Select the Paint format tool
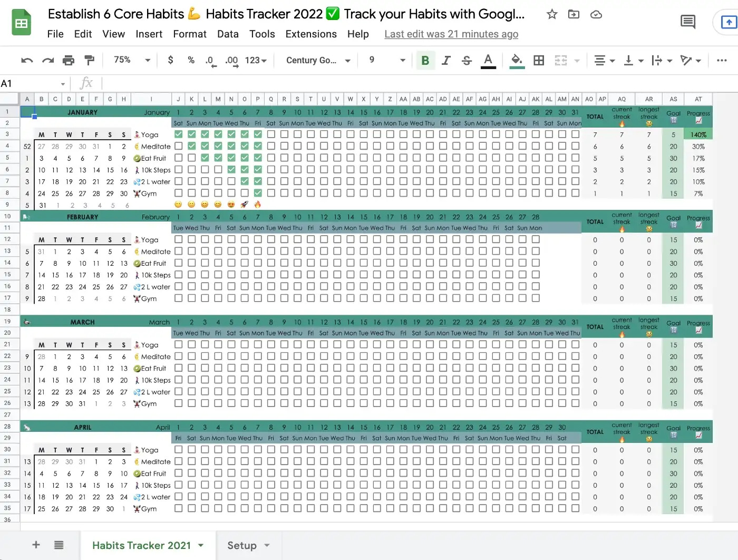Screen dimensions: 738x560 pyautogui.click(x=90, y=60)
